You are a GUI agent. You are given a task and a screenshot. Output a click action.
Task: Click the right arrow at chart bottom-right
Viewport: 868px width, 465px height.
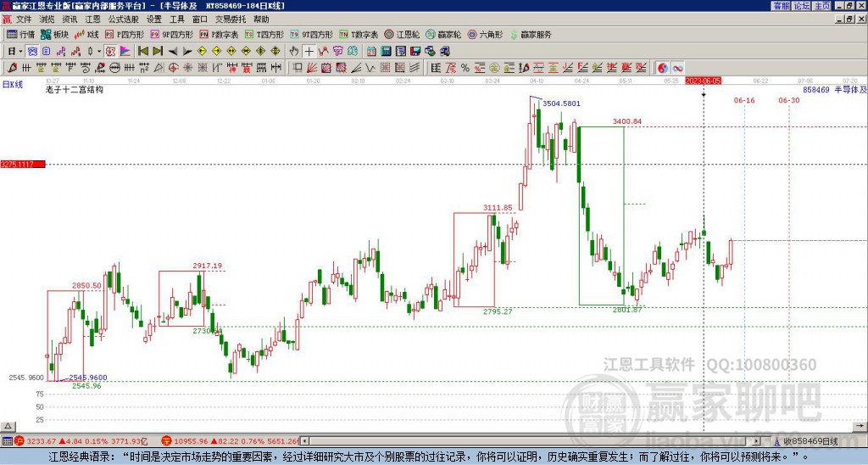click(860, 426)
